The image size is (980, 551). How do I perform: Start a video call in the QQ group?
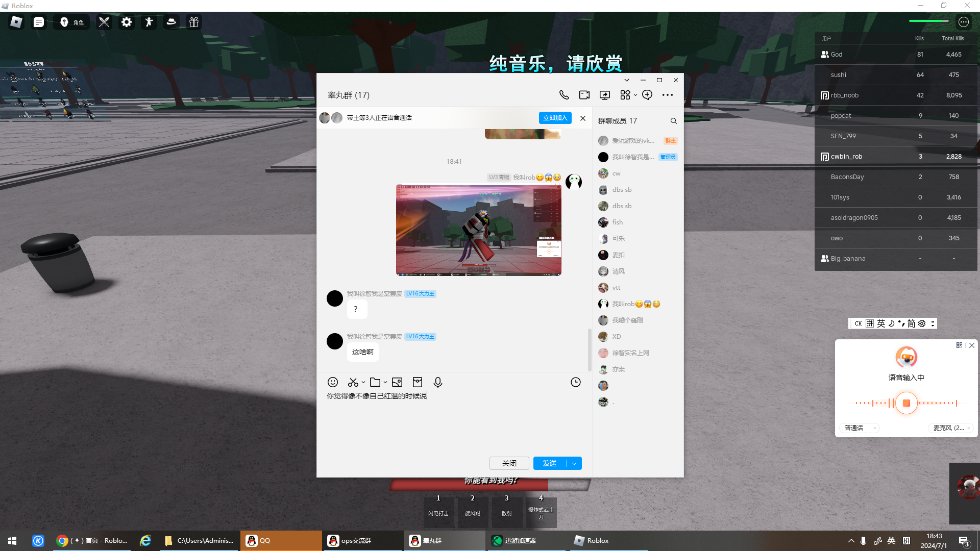pyautogui.click(x=584, y=95)
